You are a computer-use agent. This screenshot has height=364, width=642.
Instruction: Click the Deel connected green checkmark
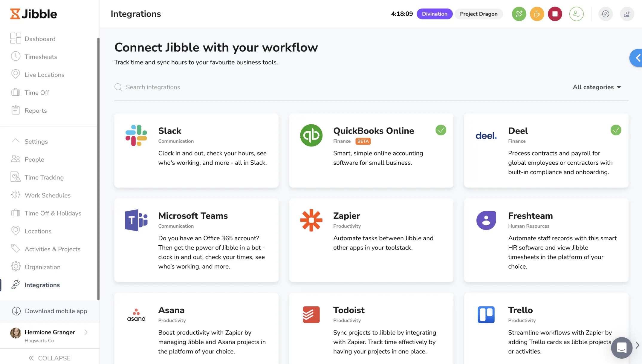click(x=616, y=130)
